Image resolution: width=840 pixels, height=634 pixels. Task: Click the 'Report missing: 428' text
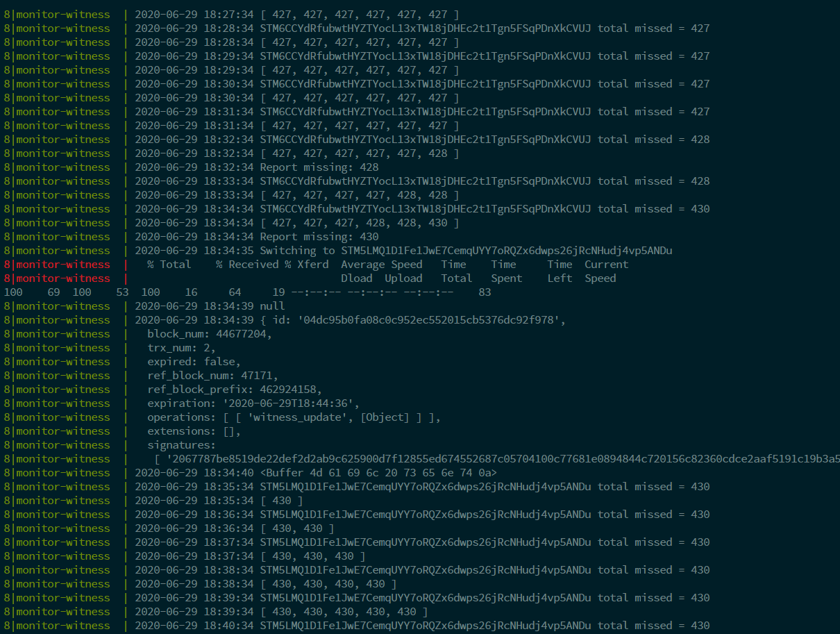pyautogui.click(x=319, y=167)
